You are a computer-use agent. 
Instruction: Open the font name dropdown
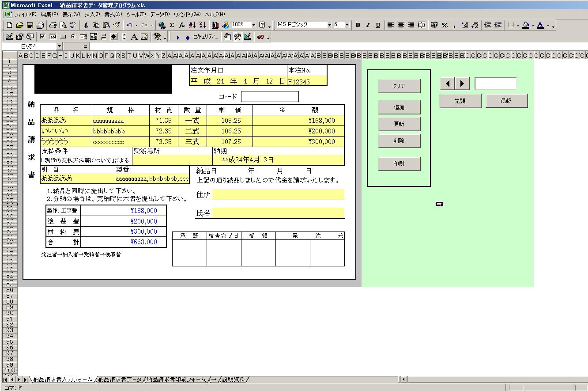(x=329, y=25)
